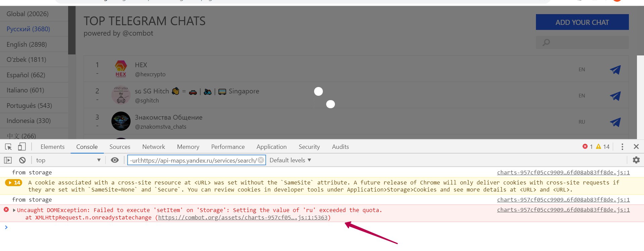Open HEX chat via telegram plane icon
The image size is (644, 251).
pyautogui.click(x=615, y=70)
